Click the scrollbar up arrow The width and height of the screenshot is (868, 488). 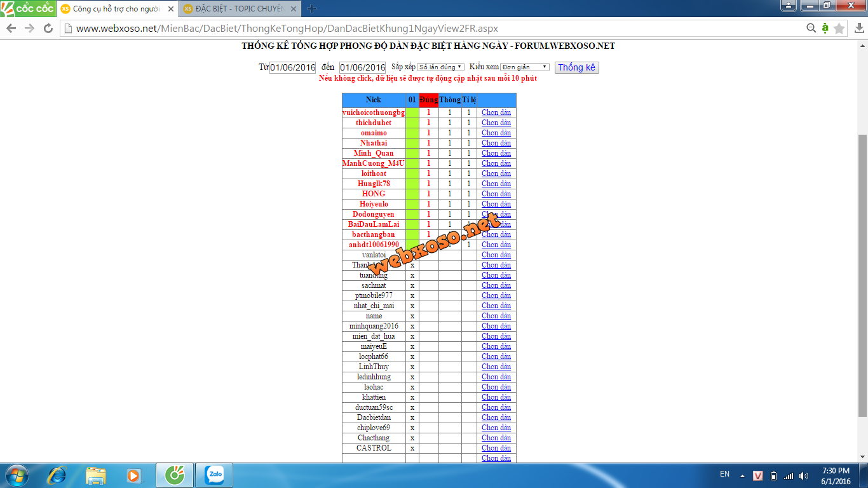tap(863, 45)
